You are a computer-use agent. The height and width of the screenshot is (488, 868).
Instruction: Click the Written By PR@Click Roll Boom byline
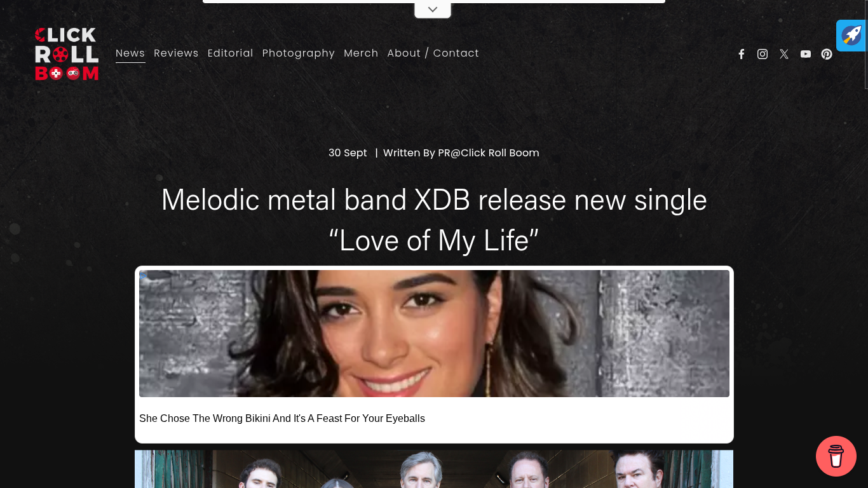pyautogui.click(x=461, y=153)
